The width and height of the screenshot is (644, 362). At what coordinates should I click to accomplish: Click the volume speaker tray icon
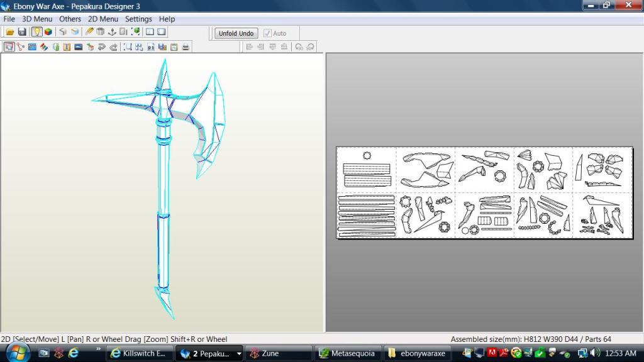pos(595,353)
